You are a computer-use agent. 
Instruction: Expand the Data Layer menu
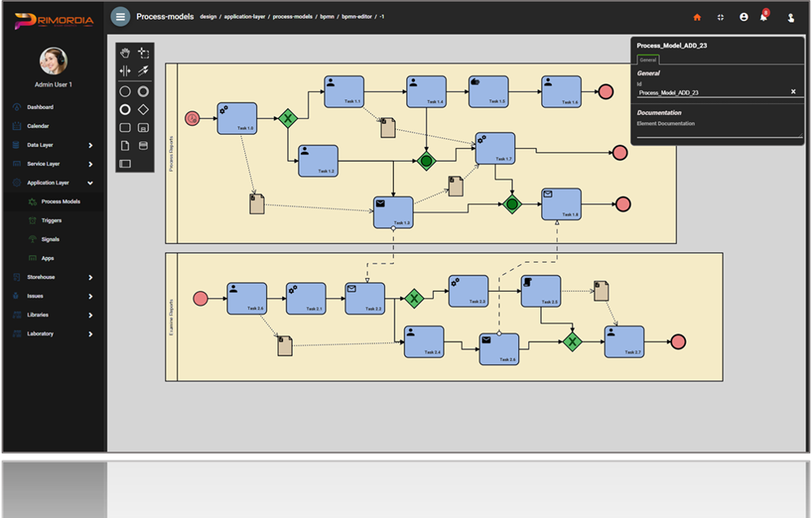point(54,145)
